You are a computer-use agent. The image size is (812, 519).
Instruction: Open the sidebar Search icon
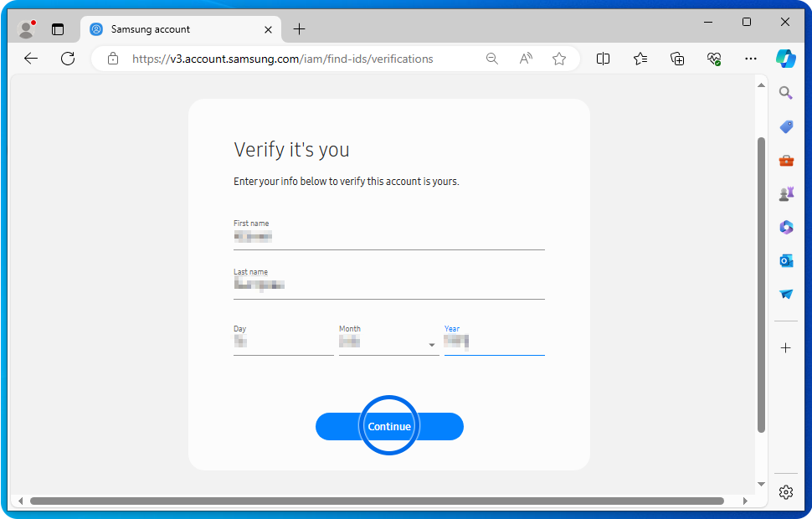click(x=786, y=93)
